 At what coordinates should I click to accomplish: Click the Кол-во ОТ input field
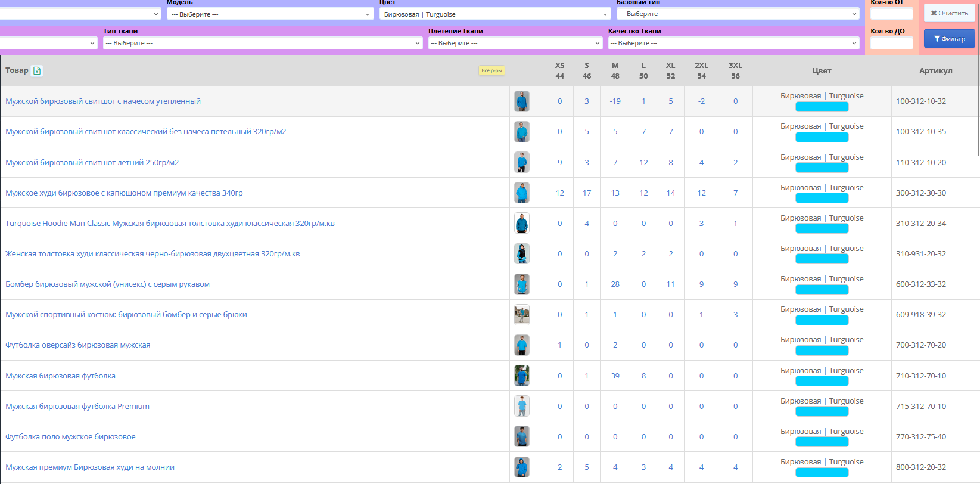tap(891, 14)
